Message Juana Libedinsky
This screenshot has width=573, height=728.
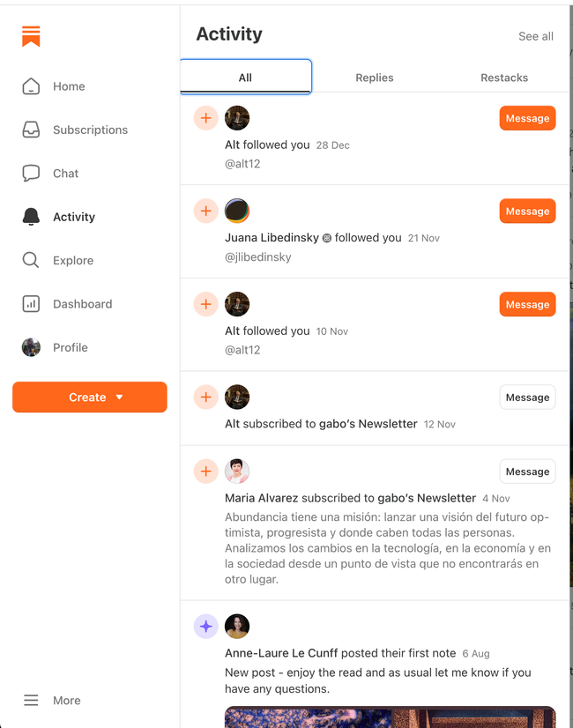tap(527, 212)
